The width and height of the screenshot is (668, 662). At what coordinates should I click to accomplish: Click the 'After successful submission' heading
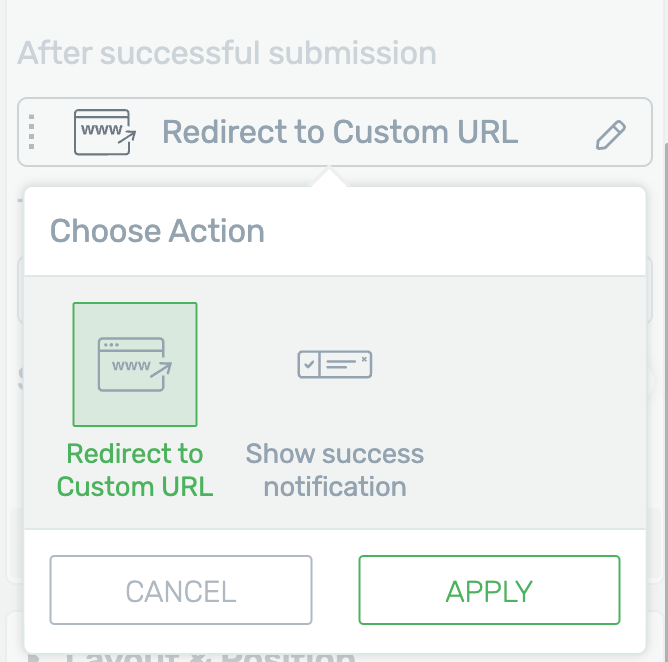coord(227,53)
